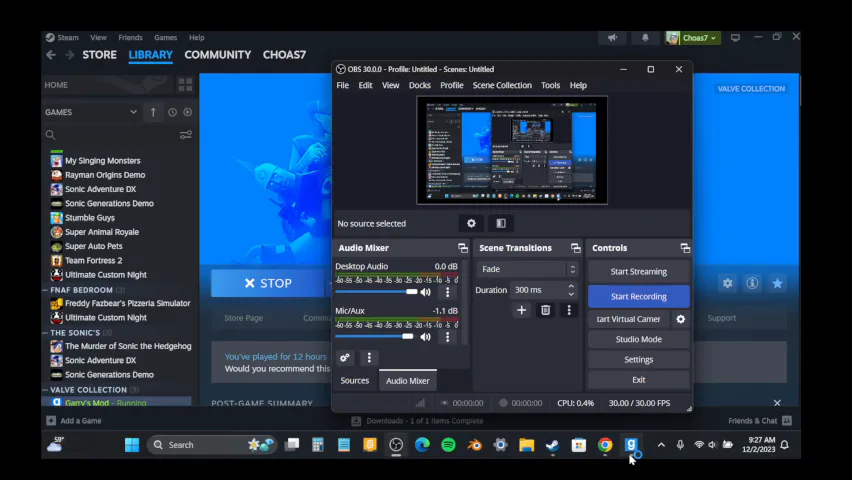This screenshot has height=480, width=852.
Task: Undock the Audio Mixer panel
Action: coord(463,248)
